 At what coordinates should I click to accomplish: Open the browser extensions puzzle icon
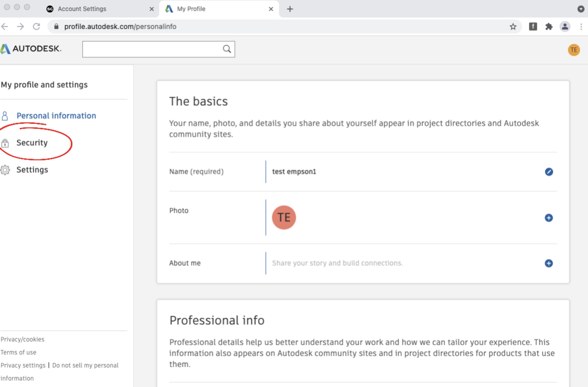click(549, 26)
